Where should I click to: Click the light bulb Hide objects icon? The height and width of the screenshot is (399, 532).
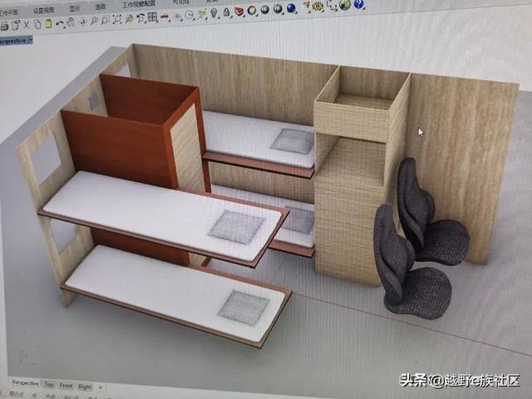click(x=214, y=12)
